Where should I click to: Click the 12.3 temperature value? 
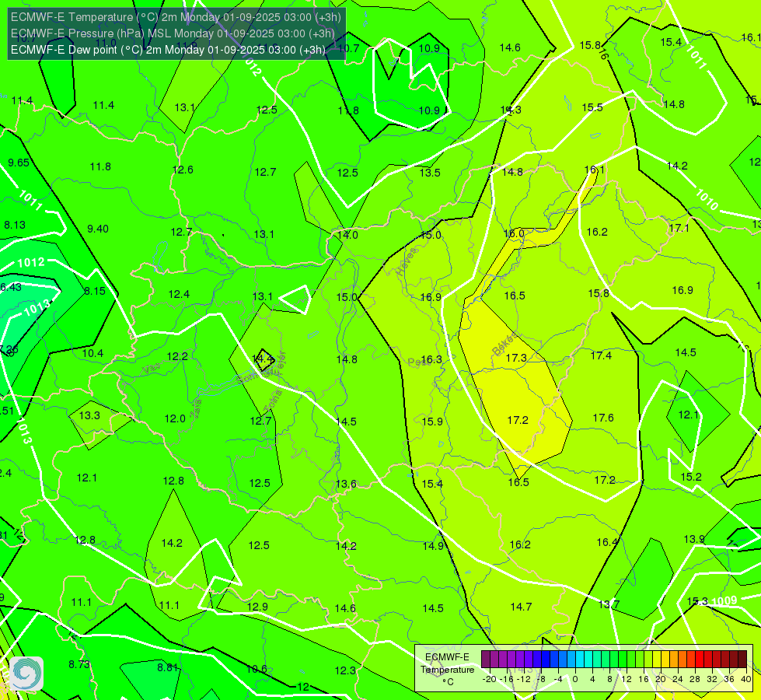(345, 671)
